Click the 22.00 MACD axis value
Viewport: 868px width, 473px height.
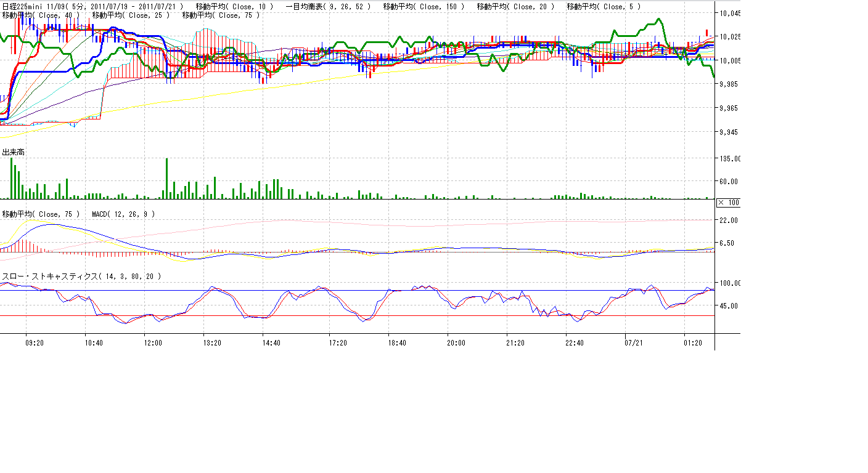pyautogui.click(x=730, y=220)
